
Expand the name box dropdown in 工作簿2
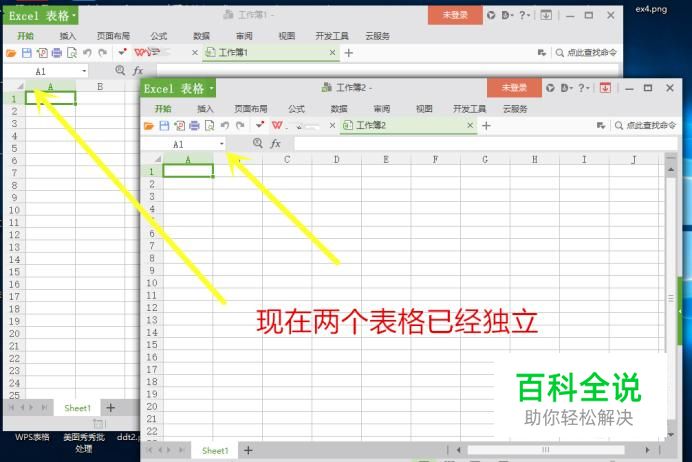pos(222,144)
